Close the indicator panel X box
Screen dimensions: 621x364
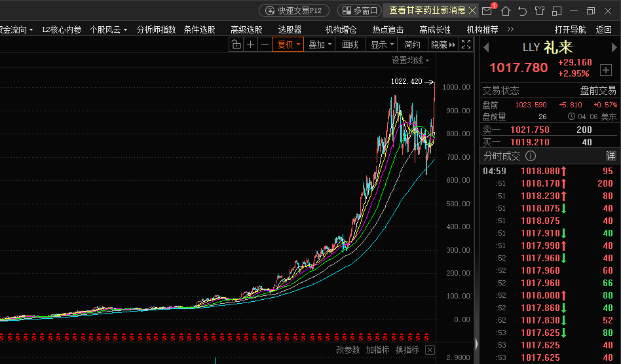pyautogui.click(x=430, y=350)
